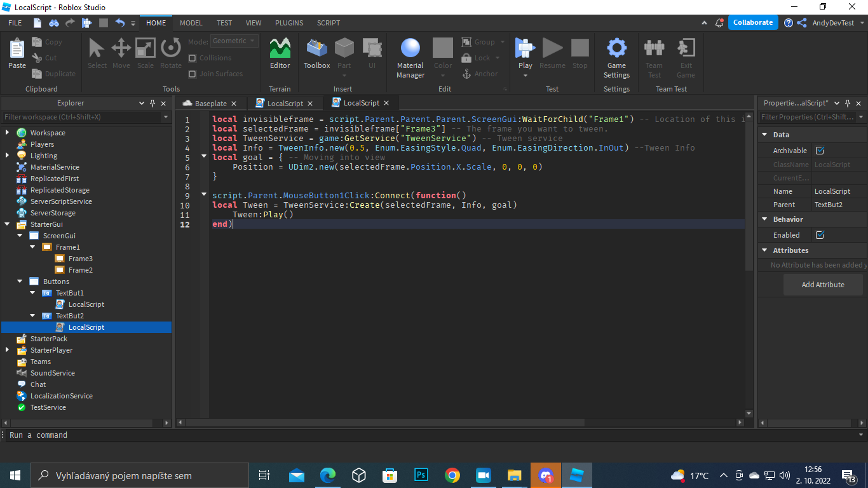Viewport: 868px width, 488px height.
Task: Click the Duplicate button
Action: coord(54,74)
